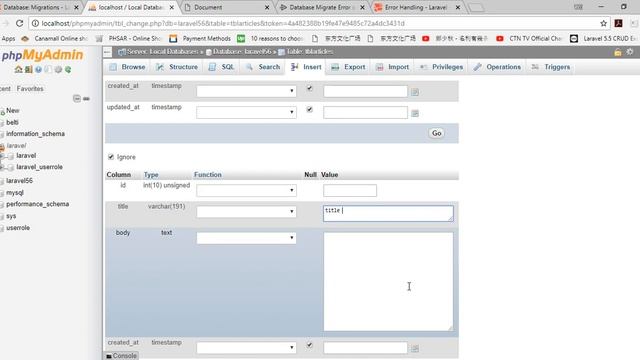
Task: Switch to the Structure tab
Action: [177, 67]
